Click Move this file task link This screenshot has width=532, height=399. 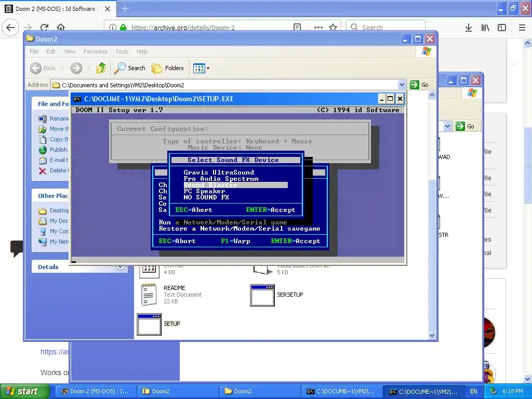click(x=59, y=129)
